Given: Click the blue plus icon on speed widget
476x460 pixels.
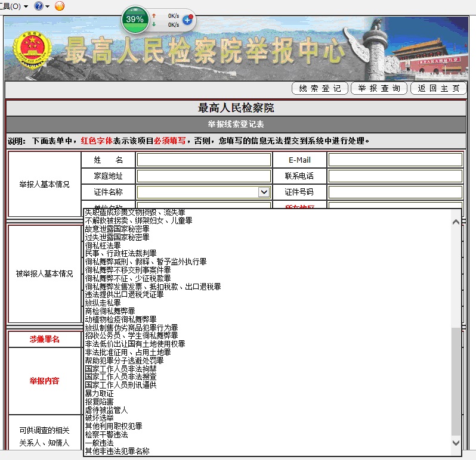Looking at the screenshot, I should tap(187, 20).
